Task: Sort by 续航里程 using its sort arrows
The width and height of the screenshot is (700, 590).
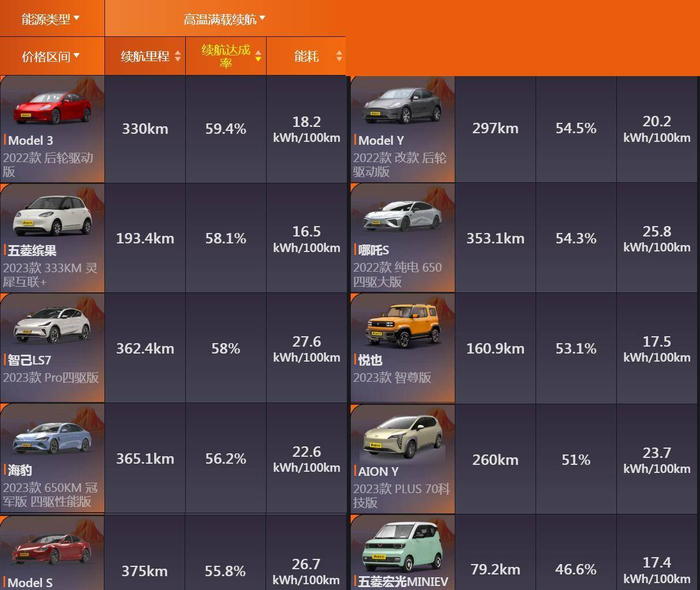Action: coord(178,56)
